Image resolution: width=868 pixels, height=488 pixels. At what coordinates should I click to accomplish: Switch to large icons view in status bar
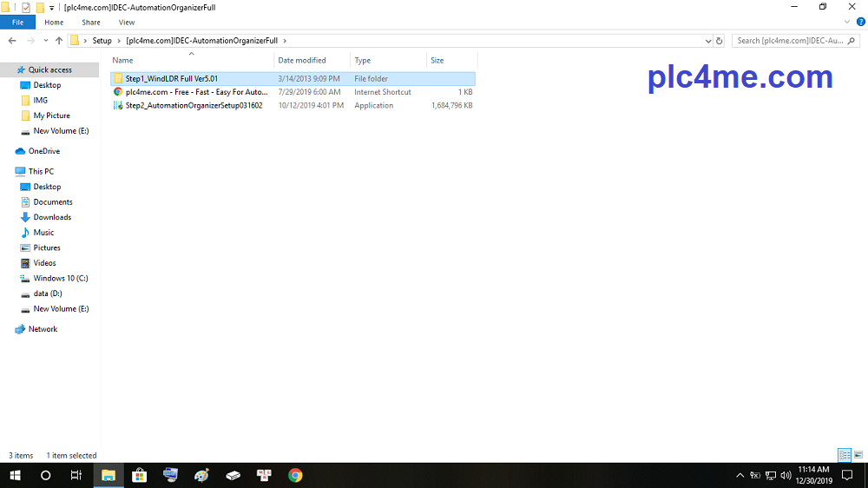coord(858,455)
